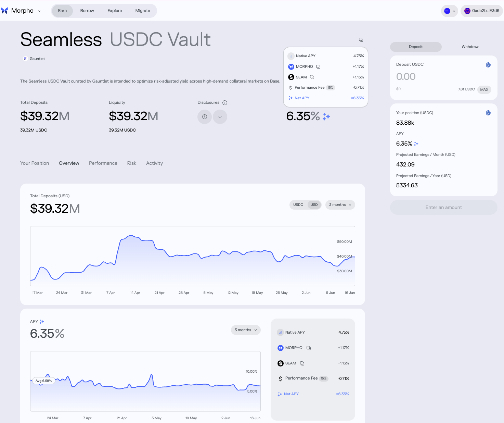Click the Native APY icon in the lower breakdown panel

pos(280,332)
